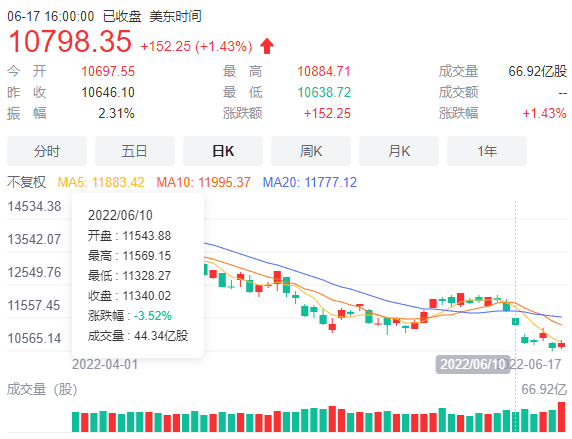Click the tooltip 涨跌幅 -3.52% value

[152, 316]
